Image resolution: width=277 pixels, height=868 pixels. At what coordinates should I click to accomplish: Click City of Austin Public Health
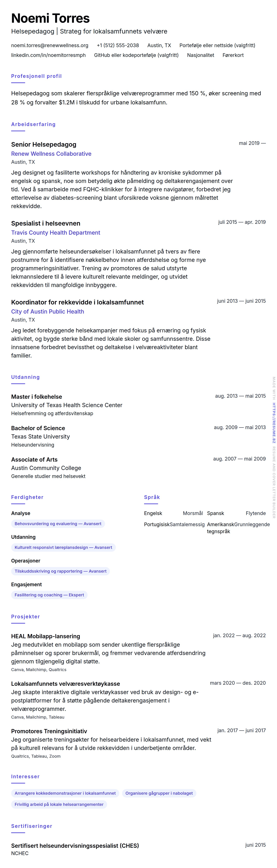pyautogui.click(x=47, y=311)
